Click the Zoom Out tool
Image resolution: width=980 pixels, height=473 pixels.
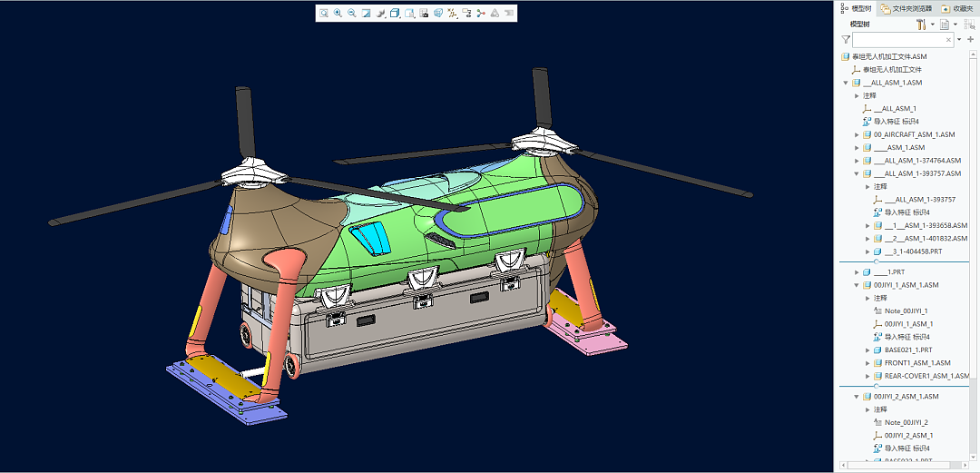352,14
